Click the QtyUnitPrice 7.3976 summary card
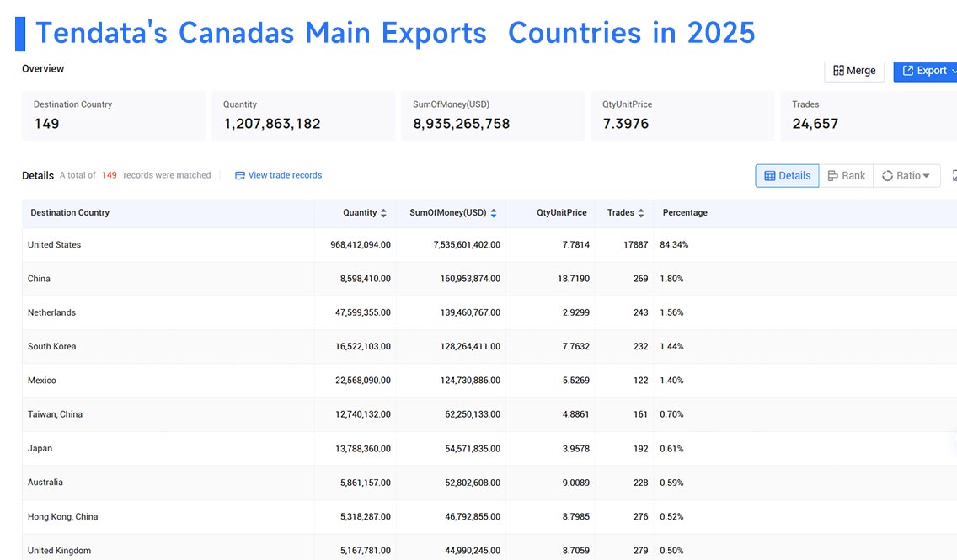This screenshot has width=957, height=560. pyautogui.click(x=682, y=116)
